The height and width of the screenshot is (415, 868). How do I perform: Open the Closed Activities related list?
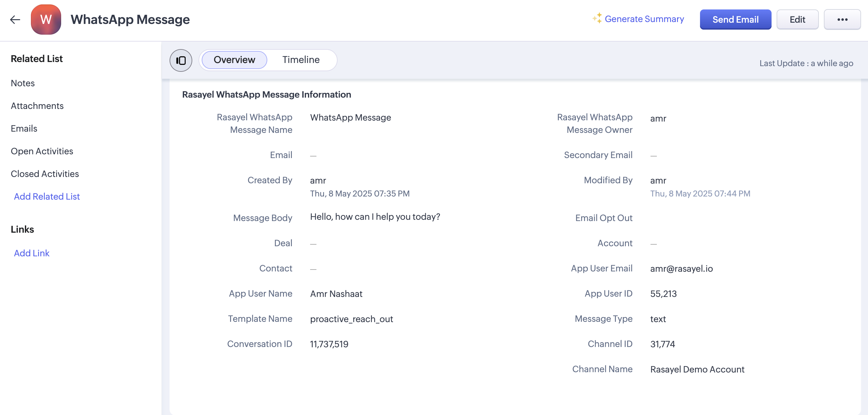[x=45, y=174]
